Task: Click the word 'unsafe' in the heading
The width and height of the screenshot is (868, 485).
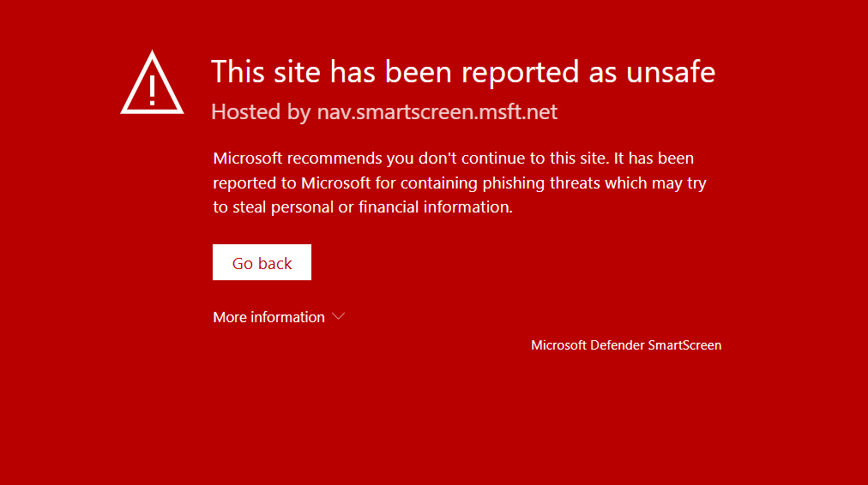Action: click(x=670, y=72)
